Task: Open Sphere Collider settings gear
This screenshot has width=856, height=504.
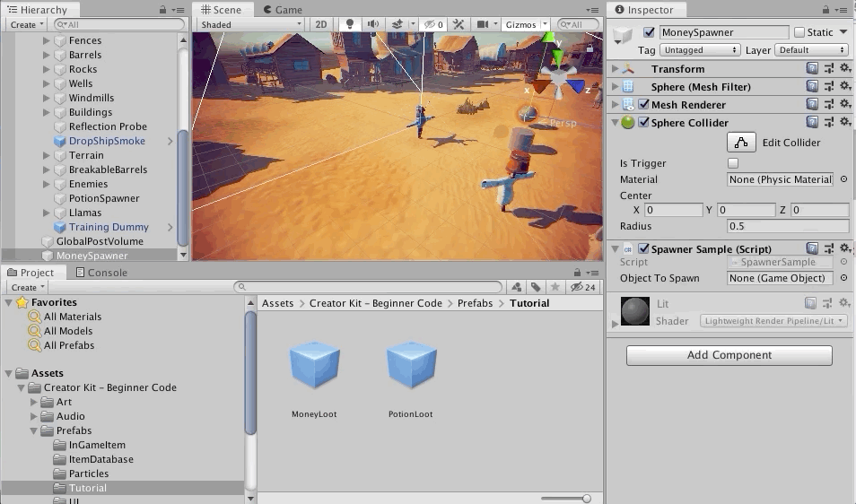Action: pyautogui.click(x=843, y=123)
